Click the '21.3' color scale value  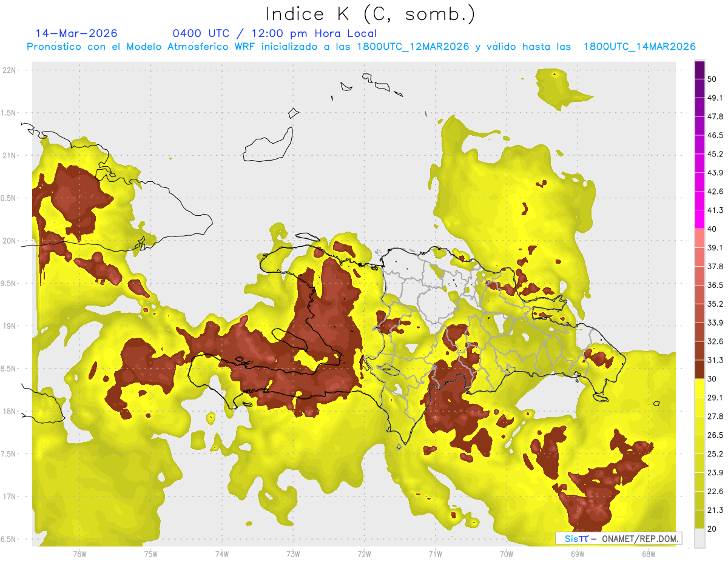click(x=715, y=510)
